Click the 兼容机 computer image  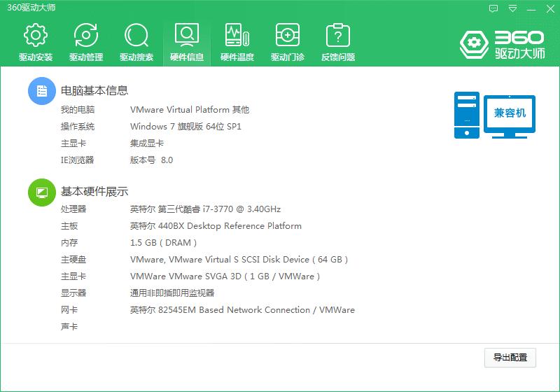(495, 115)
